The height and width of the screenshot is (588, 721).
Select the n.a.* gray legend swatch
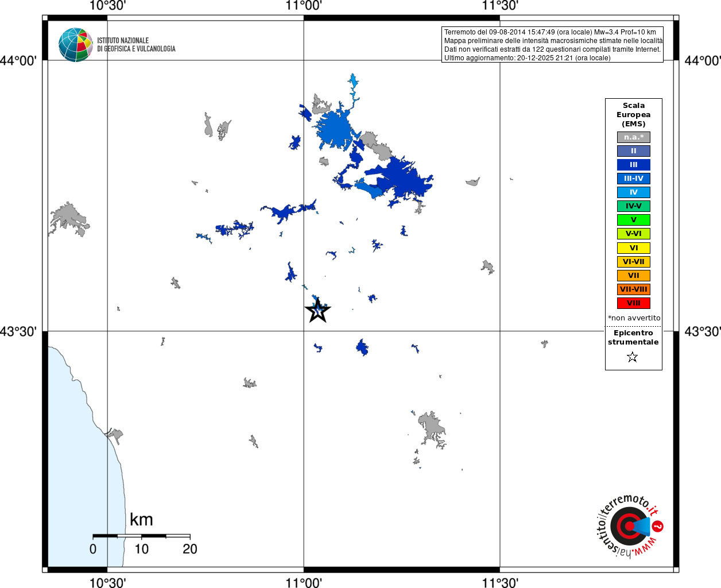click(x=634, y=137)
